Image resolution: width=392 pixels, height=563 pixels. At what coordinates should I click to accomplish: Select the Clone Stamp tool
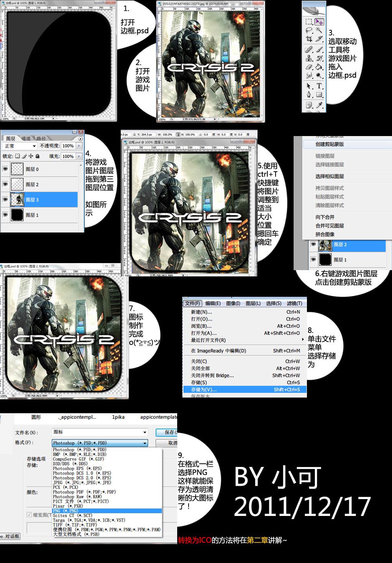tap(309, 58)
